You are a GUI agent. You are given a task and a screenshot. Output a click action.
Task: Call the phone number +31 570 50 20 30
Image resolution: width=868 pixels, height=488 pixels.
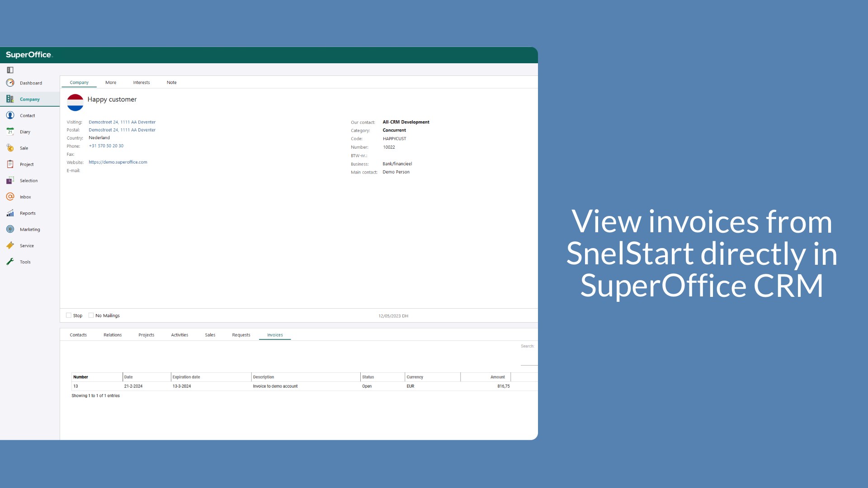pos(106,146)
